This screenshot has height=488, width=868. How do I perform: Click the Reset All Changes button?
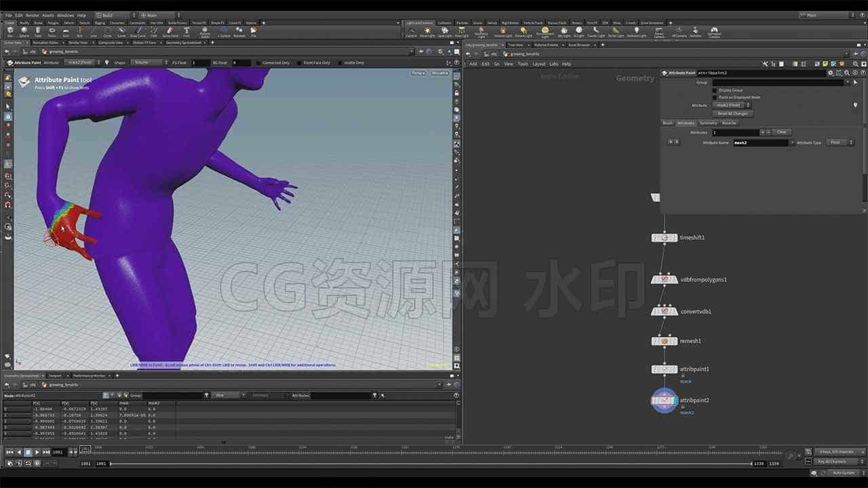(x=732, y=113)
